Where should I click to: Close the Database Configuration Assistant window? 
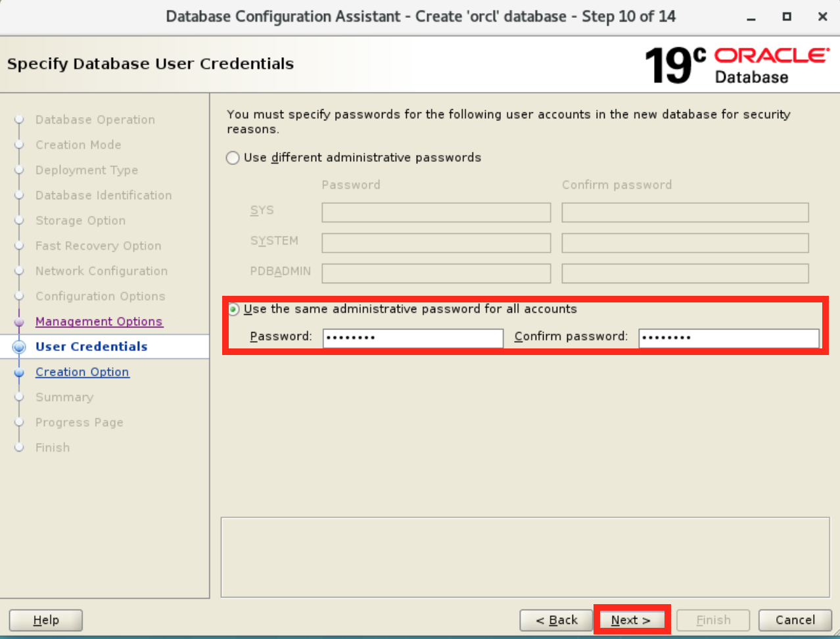[822, 16]
